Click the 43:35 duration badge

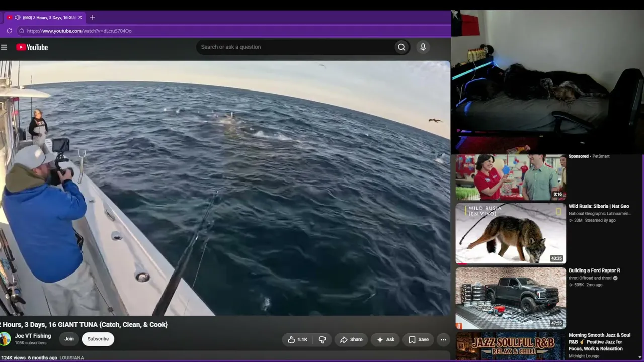pos(556,258)
